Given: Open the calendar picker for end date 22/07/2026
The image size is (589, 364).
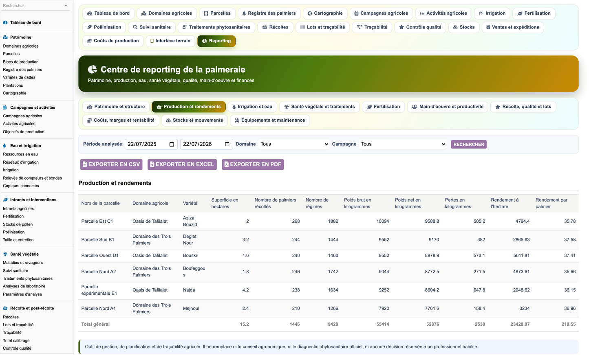Looking at the screenshot, I should pyautogui.click(x=227, y=144).
